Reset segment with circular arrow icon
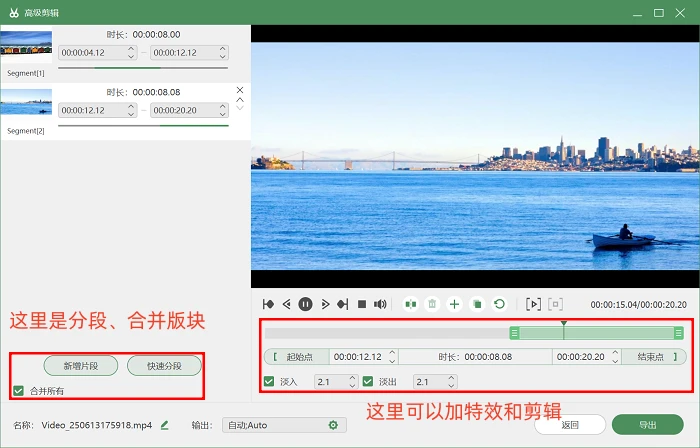The width and height of the screenshot is (700, 448). [x=499, y=304]
